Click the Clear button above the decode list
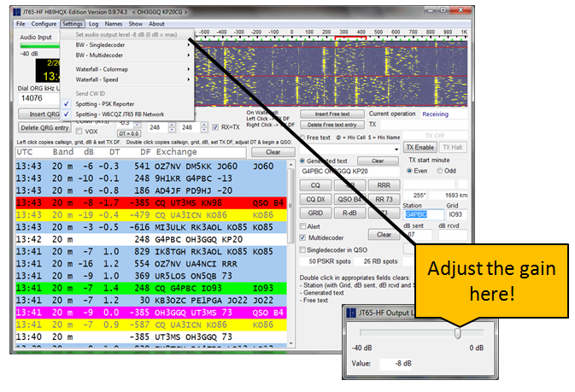The height and width of the screenshot is (392, 575). pyautogui.click(x=273, y=152)
